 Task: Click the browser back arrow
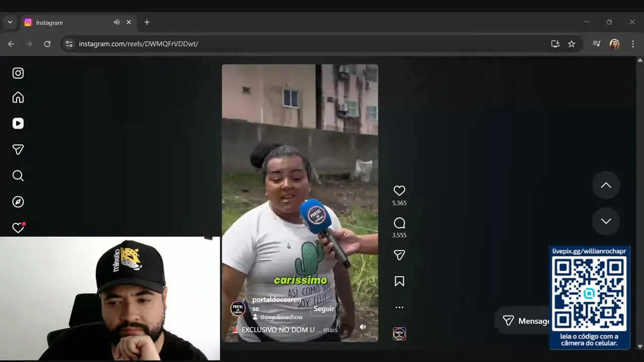pyautogui.click(x=11, y=44)
